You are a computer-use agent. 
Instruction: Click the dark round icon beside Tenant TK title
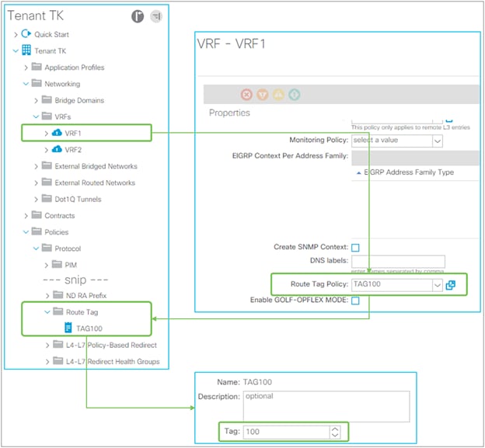click(x=138, y=16)
